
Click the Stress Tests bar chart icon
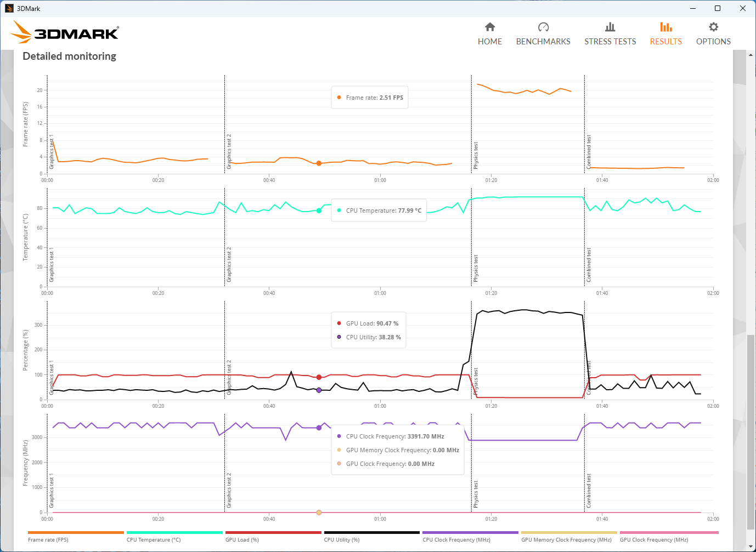click(x=610, y=27)
